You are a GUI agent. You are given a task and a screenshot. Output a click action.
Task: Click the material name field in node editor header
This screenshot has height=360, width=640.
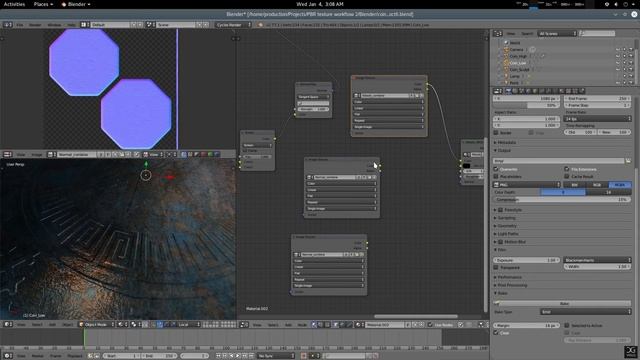click(384, 324)
